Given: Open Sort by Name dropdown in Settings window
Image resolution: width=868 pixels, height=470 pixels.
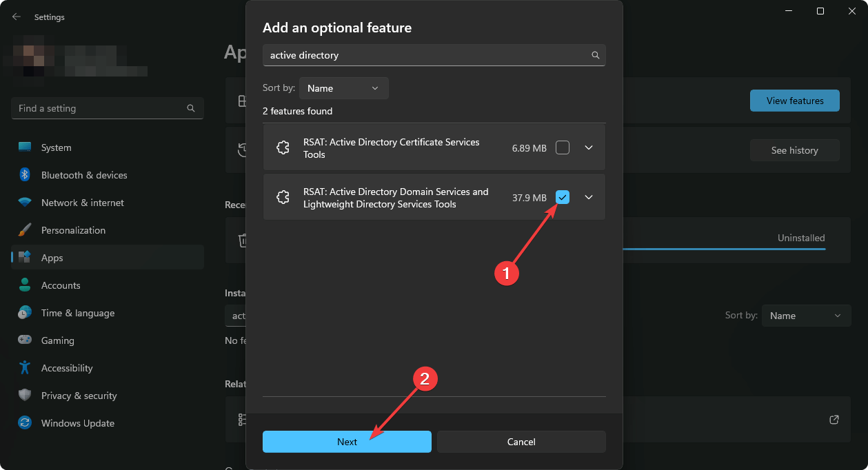Looking at the screenshot, I should [806, 316].
